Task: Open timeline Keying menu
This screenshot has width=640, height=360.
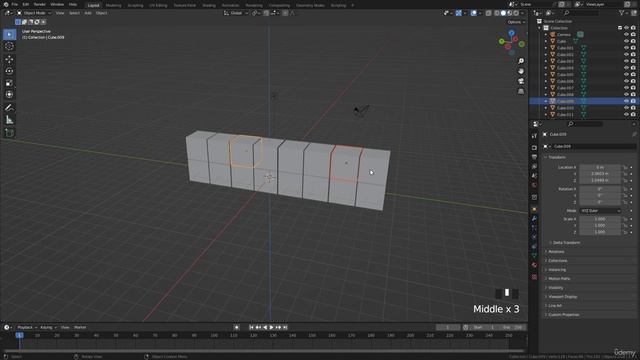Action: [48, 327]
